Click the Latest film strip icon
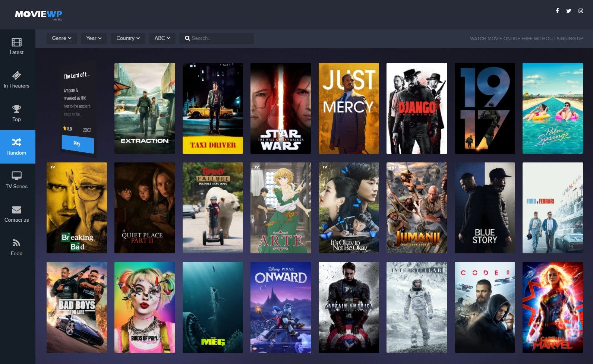Image resolution: width=593 pixels, height=364 pixels. pyautogui.click(x=16, y=42)
